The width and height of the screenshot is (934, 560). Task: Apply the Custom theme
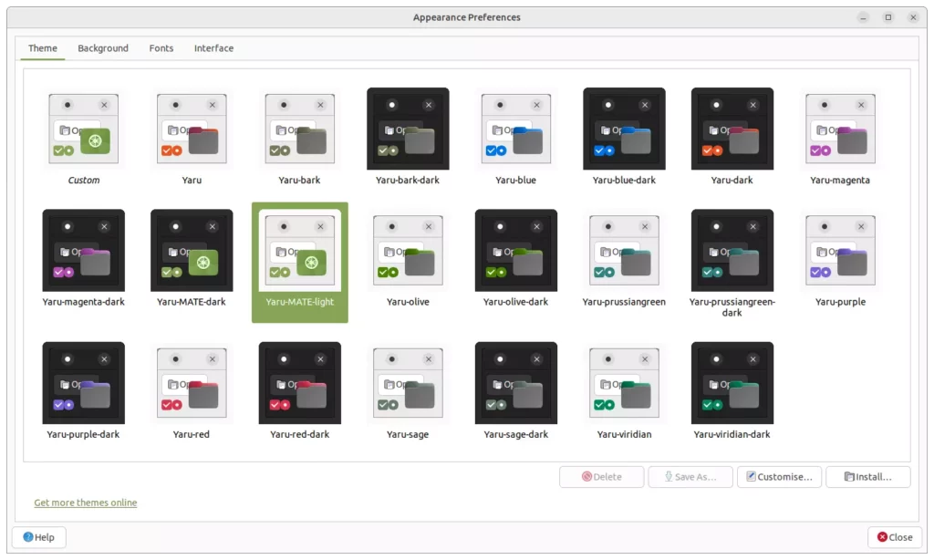coord(83,129)
